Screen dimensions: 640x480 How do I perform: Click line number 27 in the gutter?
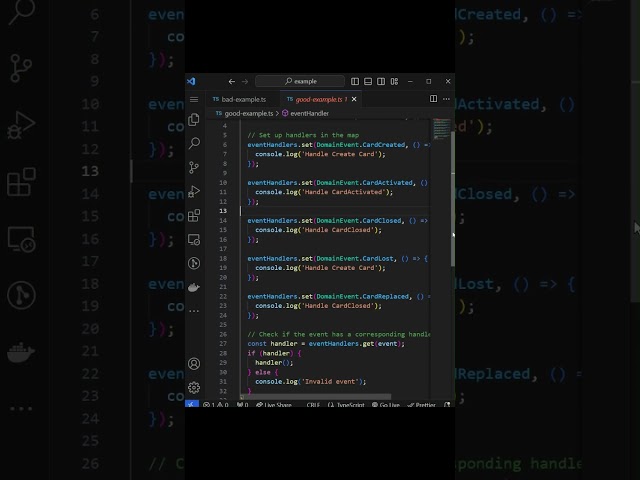(x=223, y=344)
